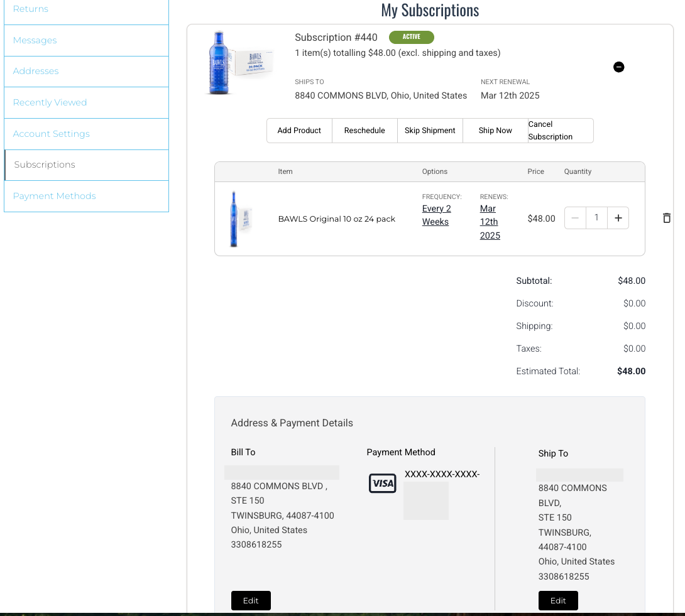This screenshot has width=685, height=616.
Task: Open Payment Methods
Action: [x=86, y=197]
